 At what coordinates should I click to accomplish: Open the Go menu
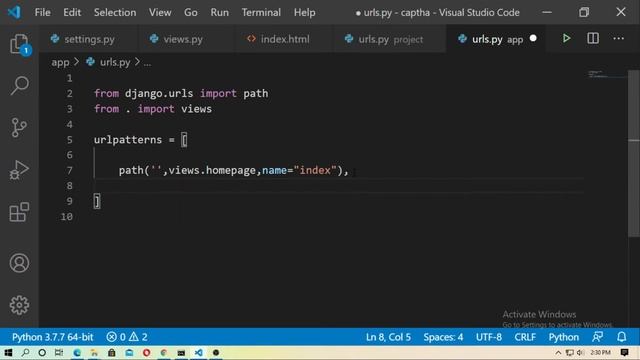[x=191, y=12]
